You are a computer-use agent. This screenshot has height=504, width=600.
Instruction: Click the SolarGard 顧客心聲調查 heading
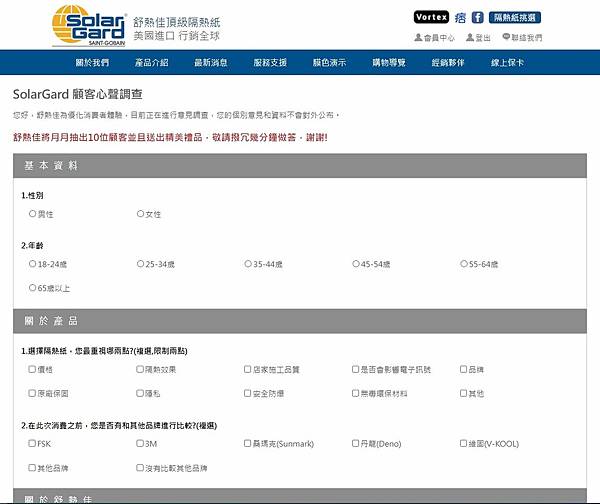pyautogui.click(x=78, y=94)
